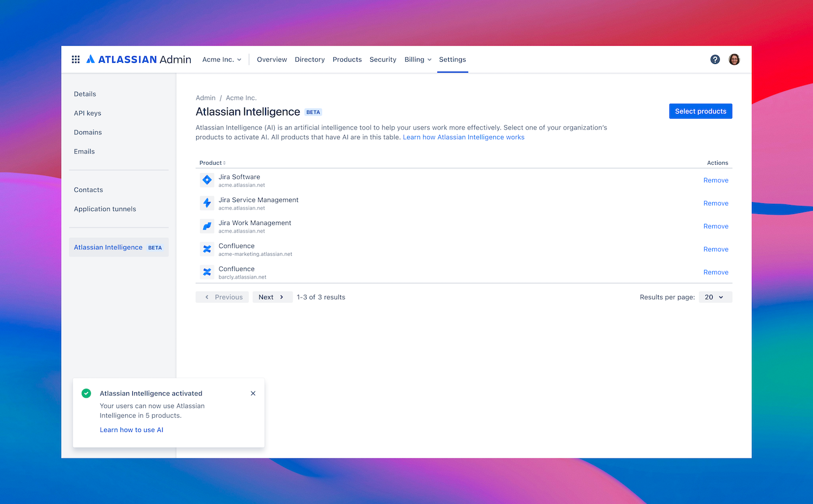This screenshot has width=813, height=504.
Task: Expand the Billing dropdown menu
Action: [x=417, y=59]
